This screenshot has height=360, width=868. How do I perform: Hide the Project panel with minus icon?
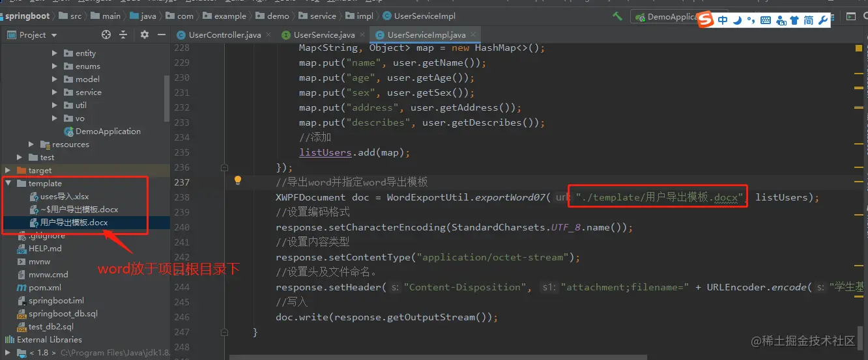[x=162, y=35]
